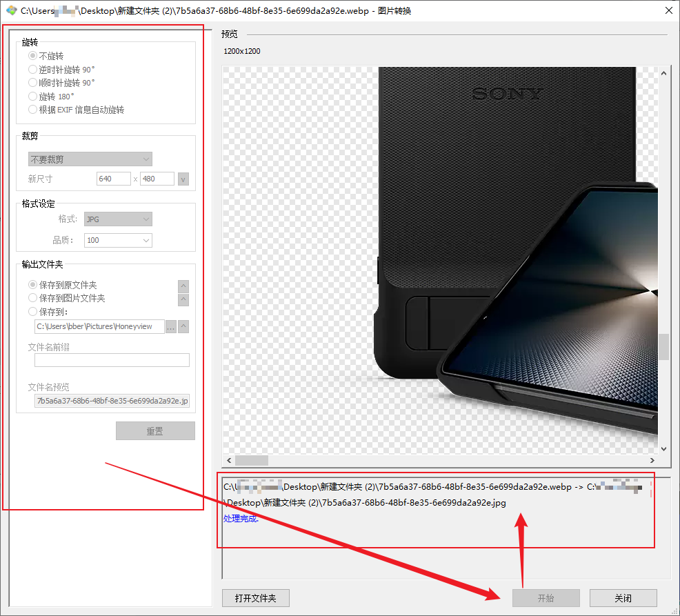Click the horizontal scrollbar thumb in preview
The height and width of the screenshot is (616, 680).
point(252,460)
